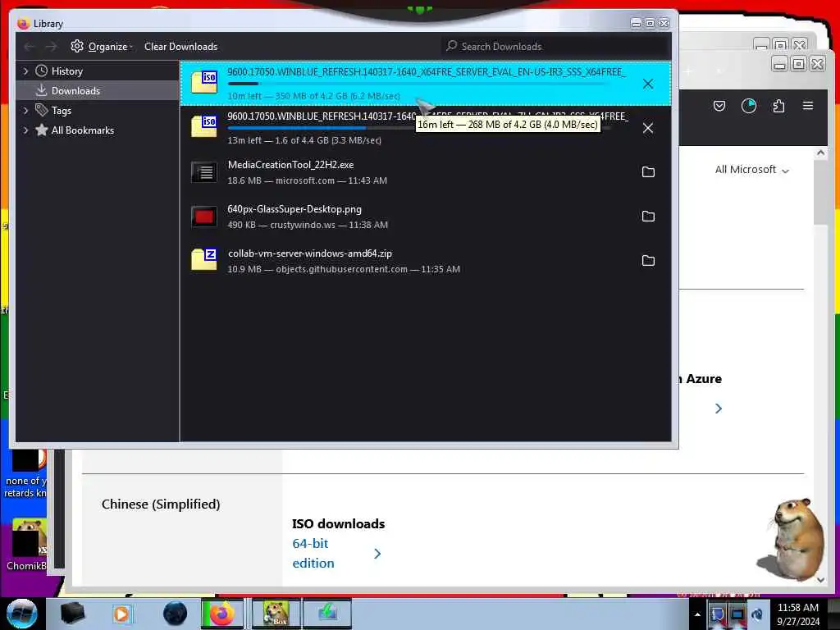Click the 64-bit edition link
The height and width of the screenshot is (630, 840).
(313, 553)
